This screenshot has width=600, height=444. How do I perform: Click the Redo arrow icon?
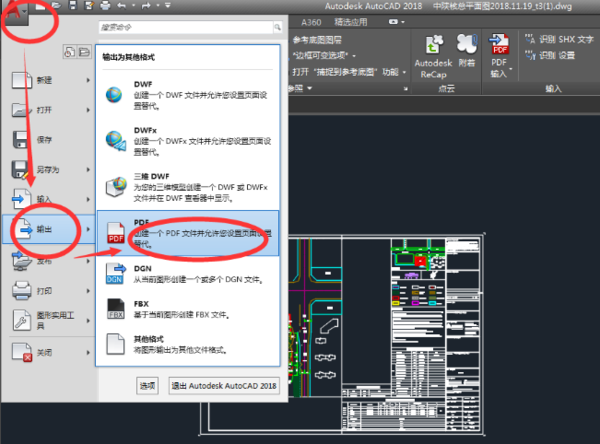coord(146,5)
